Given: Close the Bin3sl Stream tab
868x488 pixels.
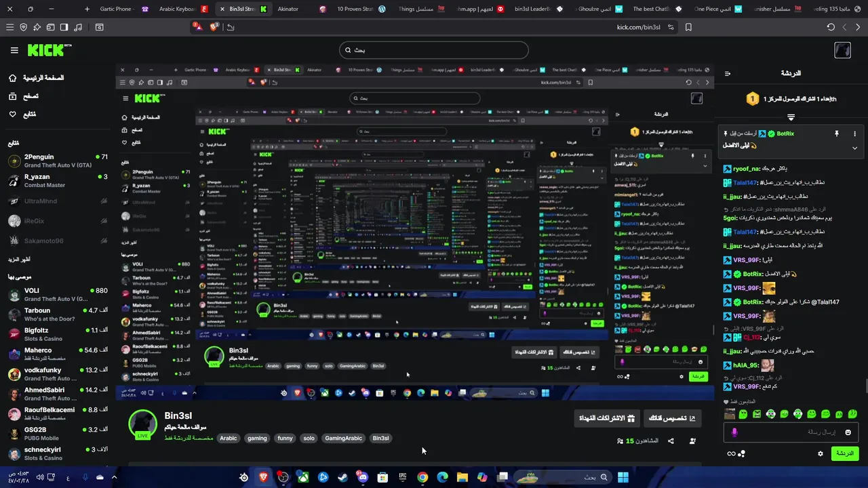Looking at the screenshot, I should 222,9.
